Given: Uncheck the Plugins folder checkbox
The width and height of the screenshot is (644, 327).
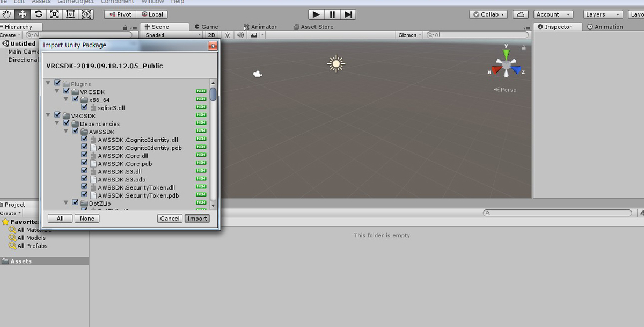Looking at the screenshot, I should click(x=57, y=84).
